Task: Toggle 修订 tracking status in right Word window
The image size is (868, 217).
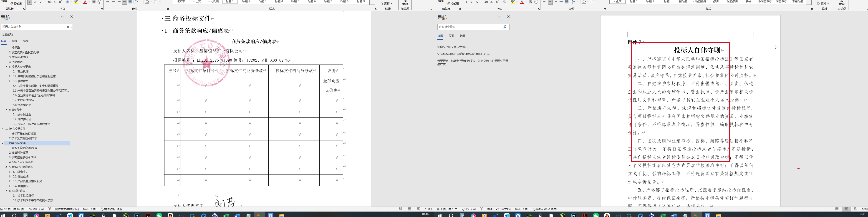Action: [x=521, y=209]
